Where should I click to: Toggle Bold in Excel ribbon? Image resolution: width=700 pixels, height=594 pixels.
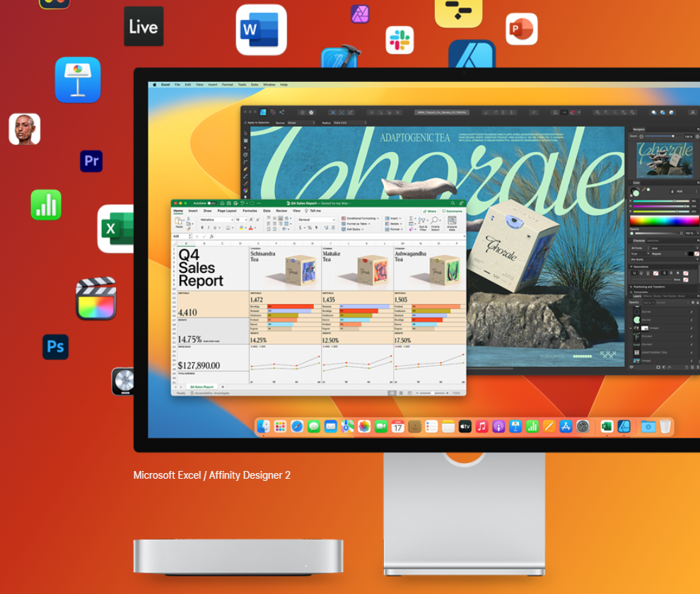(x=202, y=228)
